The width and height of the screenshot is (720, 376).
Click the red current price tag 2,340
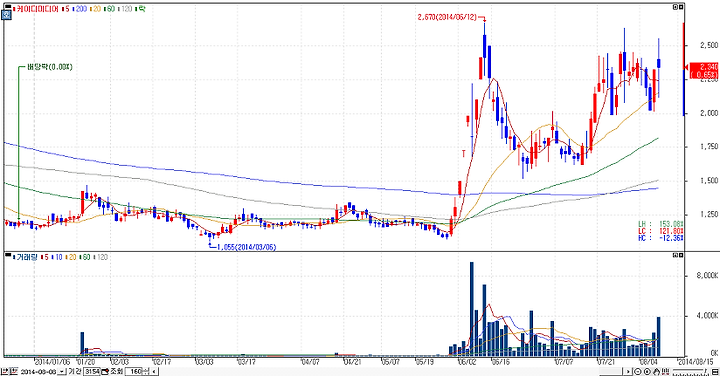[x=703, y=70]
